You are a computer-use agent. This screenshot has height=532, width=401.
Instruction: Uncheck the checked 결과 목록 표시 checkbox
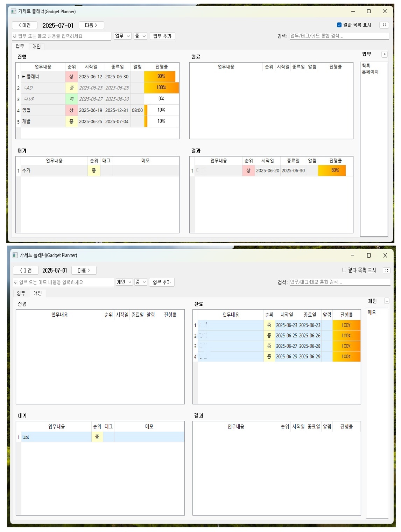coord(339,25)
